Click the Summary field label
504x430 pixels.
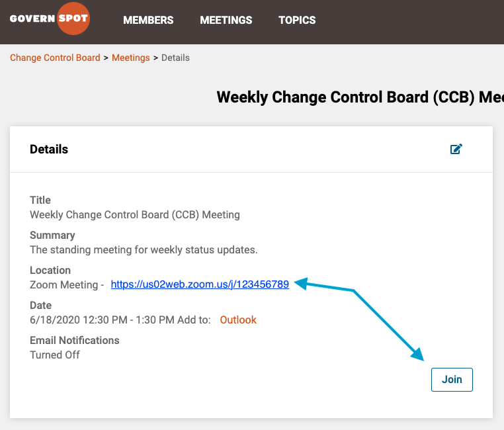tap(52, 236)
